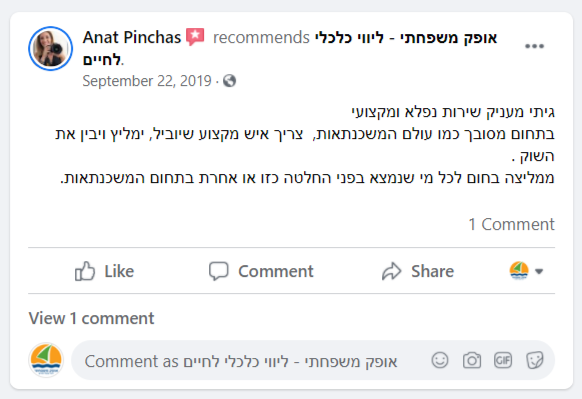Click the sailboat page avatar beside comment box
The image size is (582, 399).
click(x=46, y=360)
